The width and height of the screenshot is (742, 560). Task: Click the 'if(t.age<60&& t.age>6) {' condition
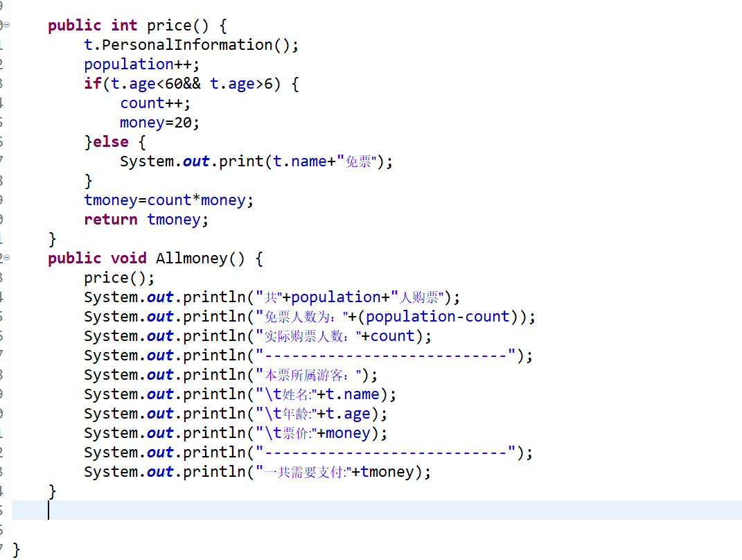(x=191, y=84)
